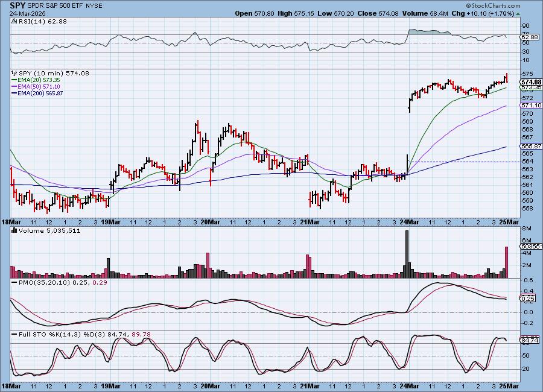The image size is (543, 392).
Task: Click the SPDR S&P 500 ETF name
Action: pos(55,6)
